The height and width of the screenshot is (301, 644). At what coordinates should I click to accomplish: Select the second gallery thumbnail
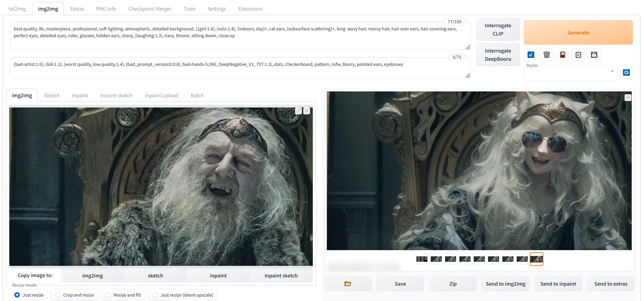(x=436, y=259)
